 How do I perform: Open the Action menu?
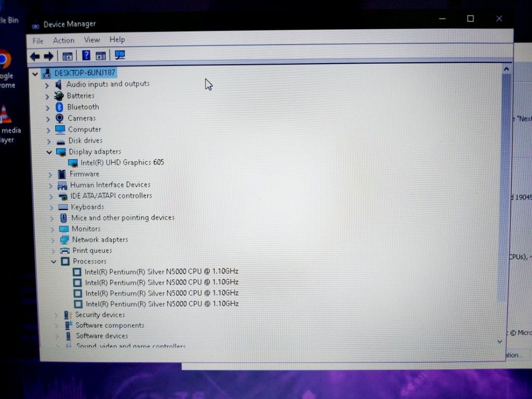click(x=64, y=40)
